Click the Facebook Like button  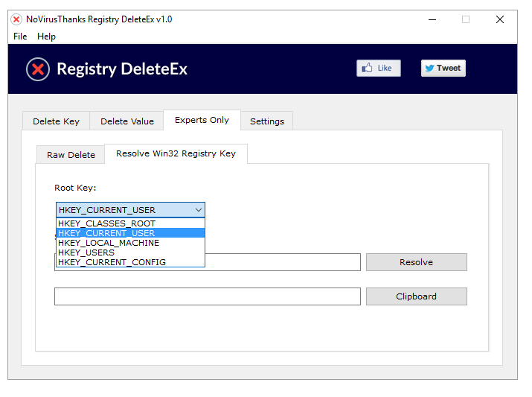coord(378,69)
